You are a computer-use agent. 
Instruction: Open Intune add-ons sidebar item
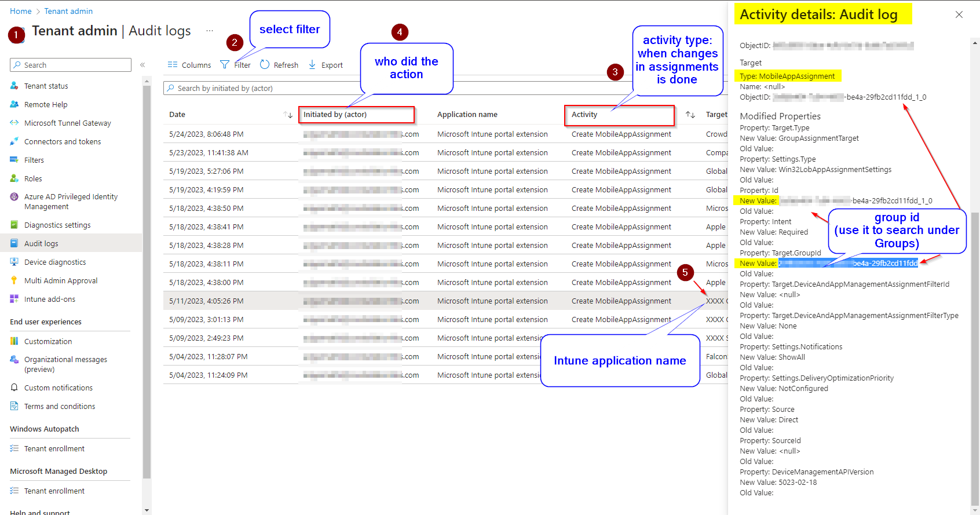tap(50, 299)
